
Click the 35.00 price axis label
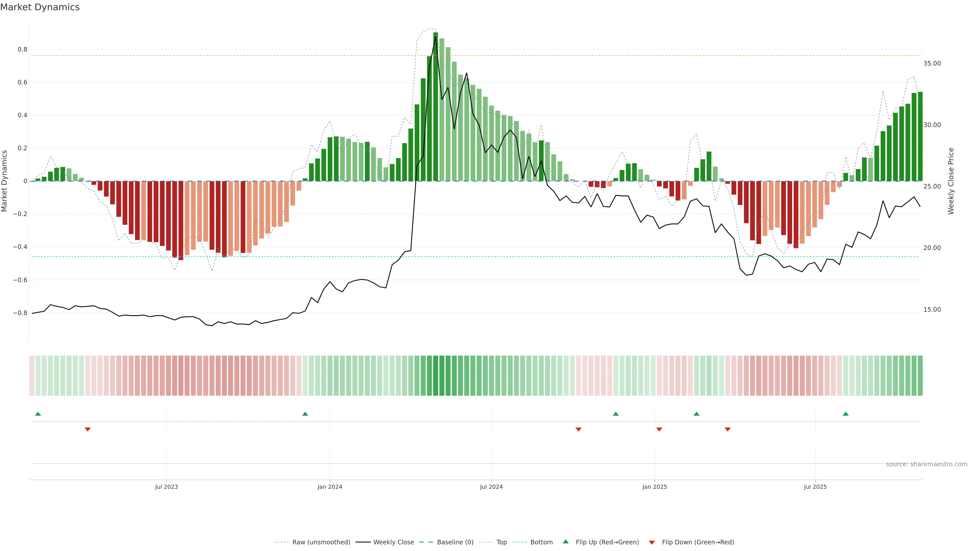coord(932,64)
